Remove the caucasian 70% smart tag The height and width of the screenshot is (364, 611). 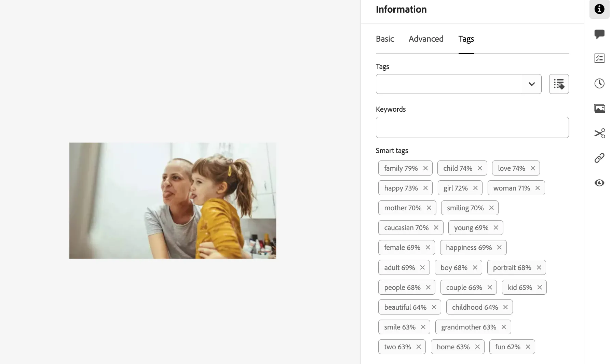pyautogui.click(x=436, y=228)
